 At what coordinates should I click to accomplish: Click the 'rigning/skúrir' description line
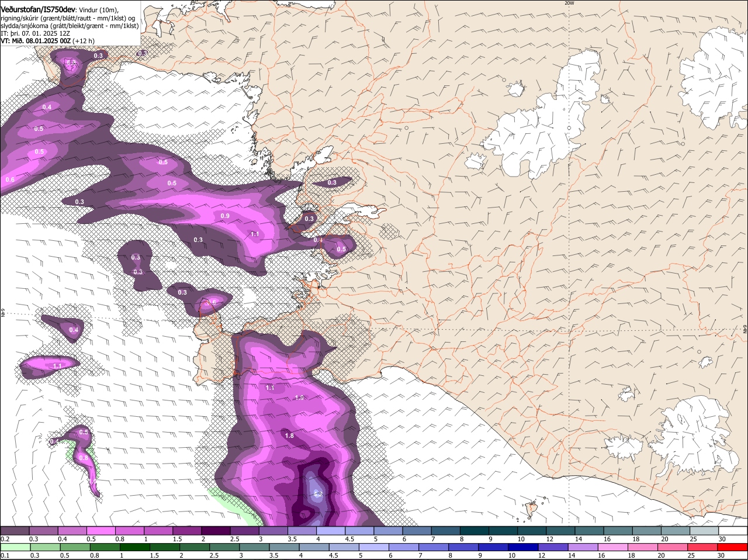coord(68,18)
